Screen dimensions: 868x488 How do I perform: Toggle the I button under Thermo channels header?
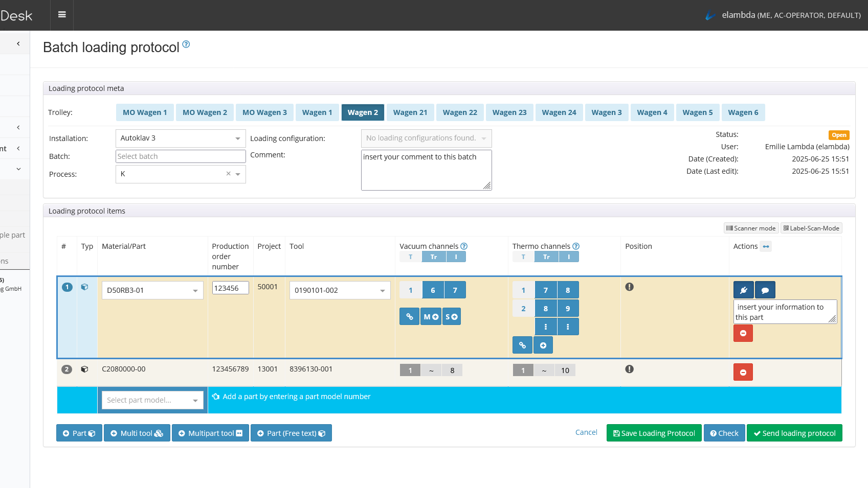[568, 257]
